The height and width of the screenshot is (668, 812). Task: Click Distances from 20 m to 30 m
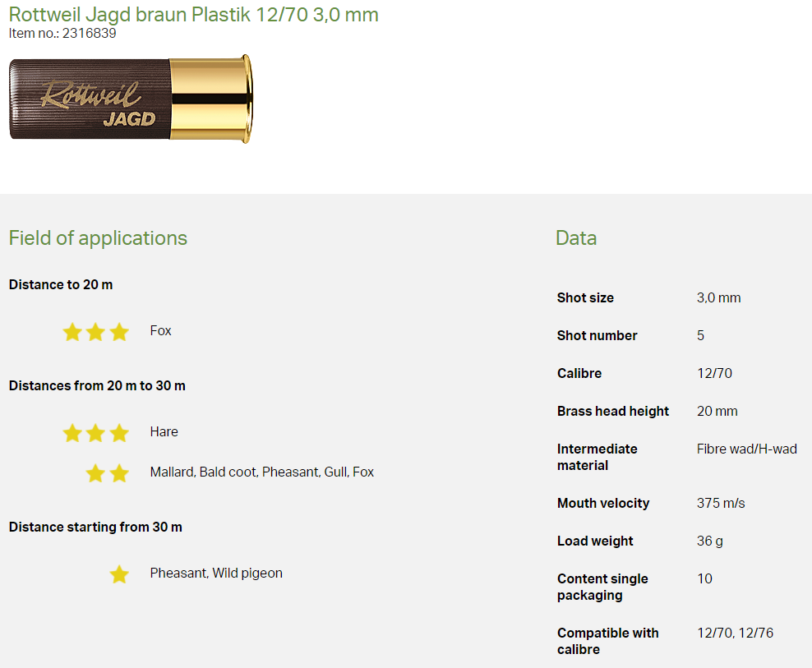pos(97,386)
